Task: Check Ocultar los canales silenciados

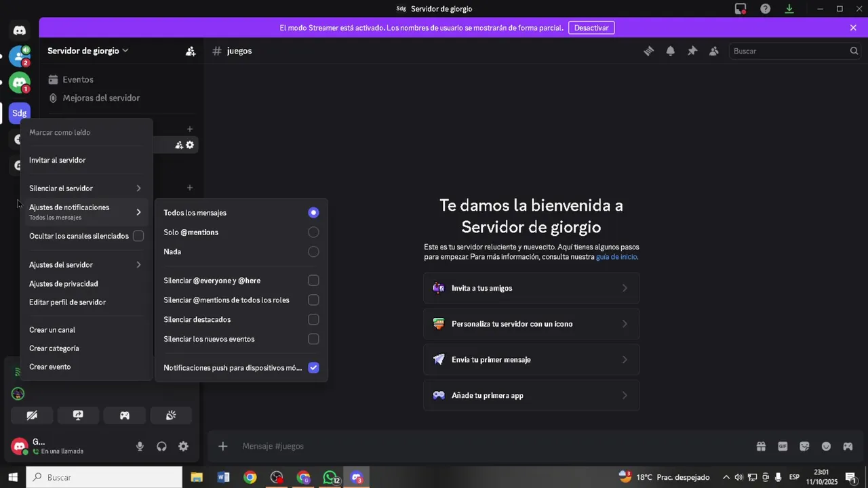Action: 138,236
